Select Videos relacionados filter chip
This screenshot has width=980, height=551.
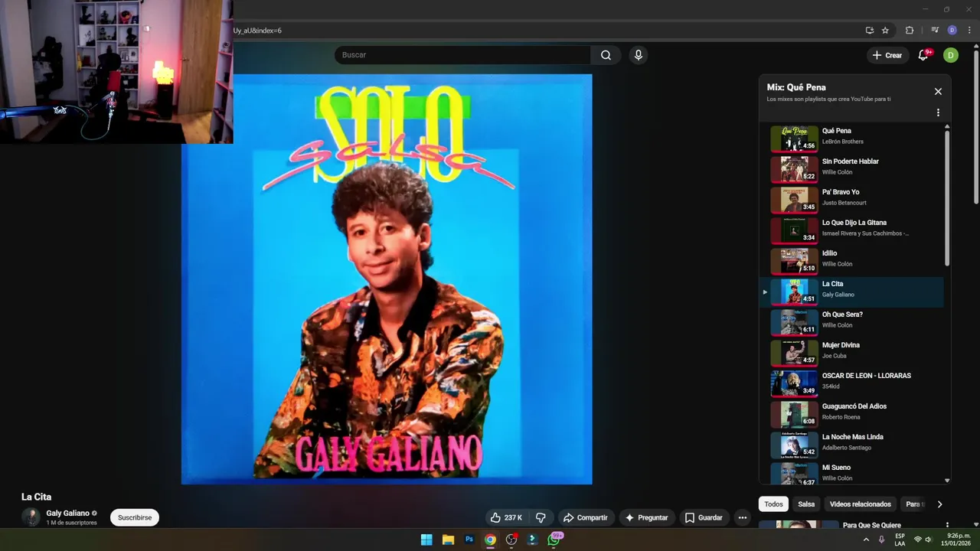(x=861, y=504)
